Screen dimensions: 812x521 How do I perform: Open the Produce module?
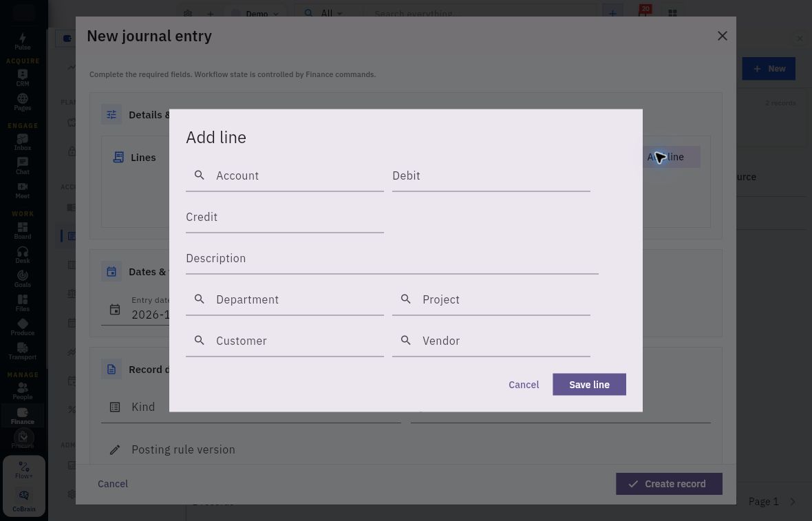point(22,328)
